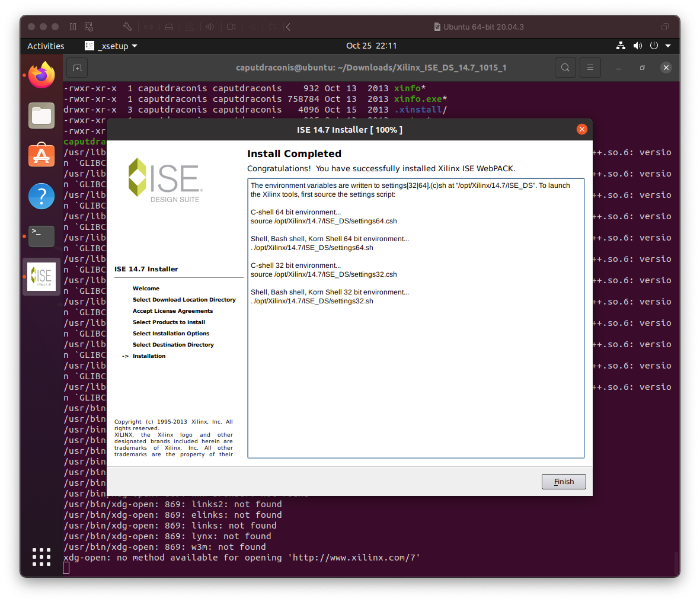
Task: Click the settings64.csh source line
Action: (x=324, y=221)
